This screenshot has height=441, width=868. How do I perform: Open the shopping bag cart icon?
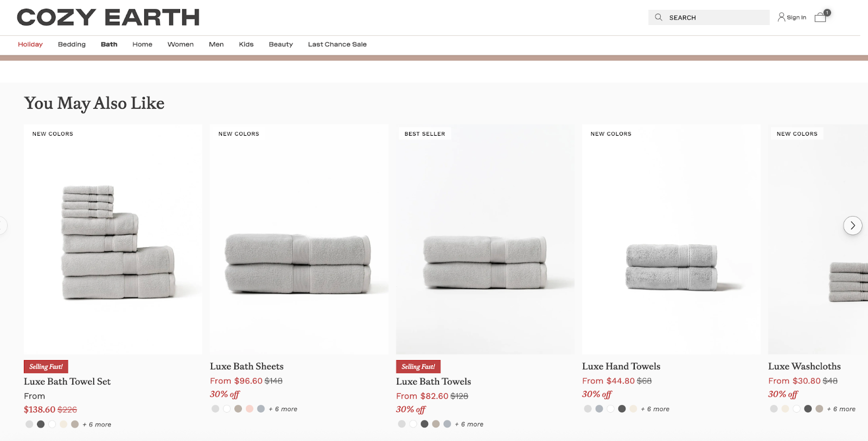(x=820, y=17)
